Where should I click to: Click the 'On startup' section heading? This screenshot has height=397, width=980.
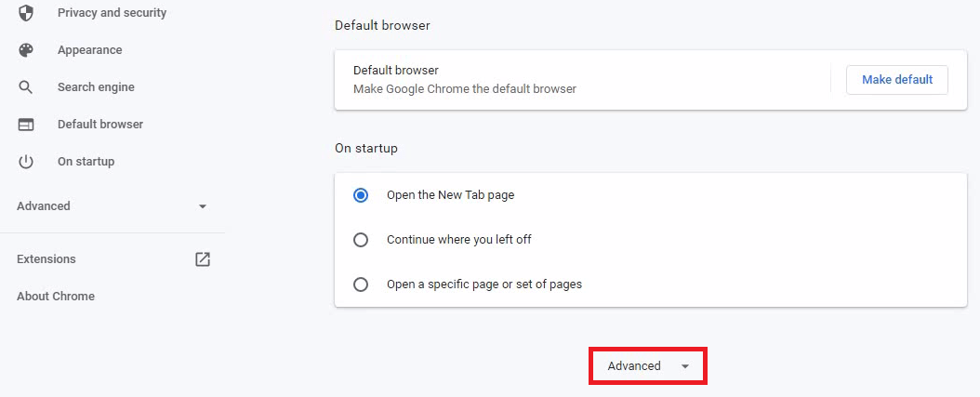366,149
